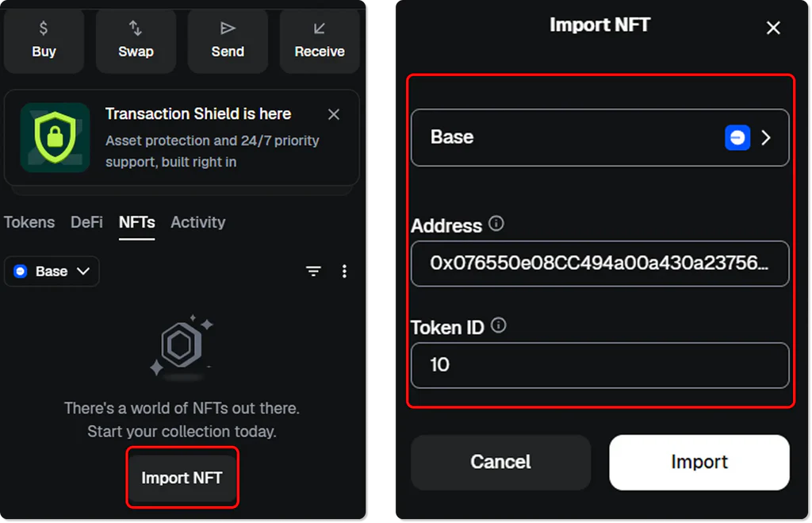Click the Receive arrow icon
Image resolution: width=812 pixels, height=523 pixels.
pos(320,29)
